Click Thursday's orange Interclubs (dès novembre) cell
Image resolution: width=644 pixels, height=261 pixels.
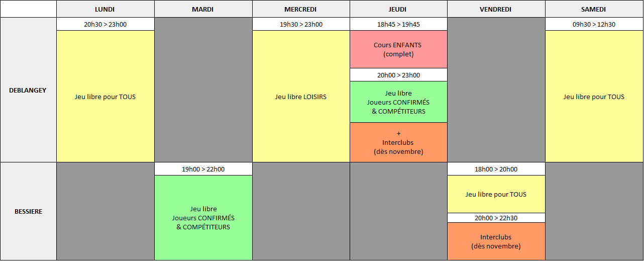pyautogui.click(x=398, y=142)
